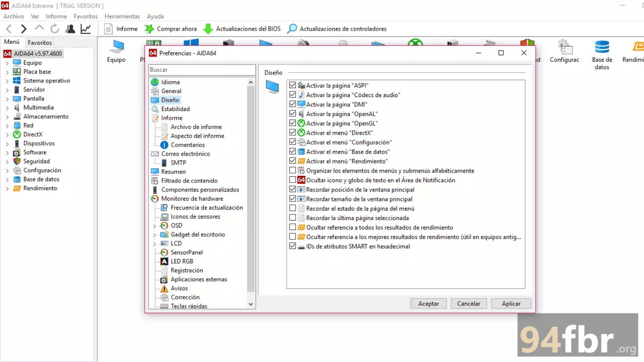The height and width of the screenshot is (362, 644).
Task: Expand Equipo in left menu tree
Action: (7, 63)
